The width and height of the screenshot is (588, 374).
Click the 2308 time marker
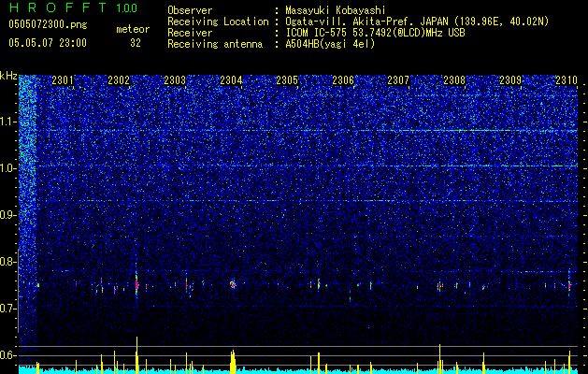click(454, 80)
